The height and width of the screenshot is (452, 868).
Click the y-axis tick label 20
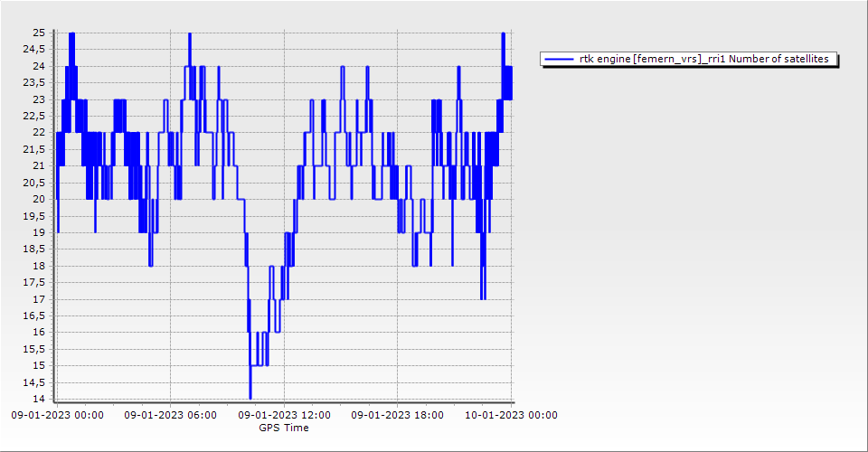tap(39, 199)
